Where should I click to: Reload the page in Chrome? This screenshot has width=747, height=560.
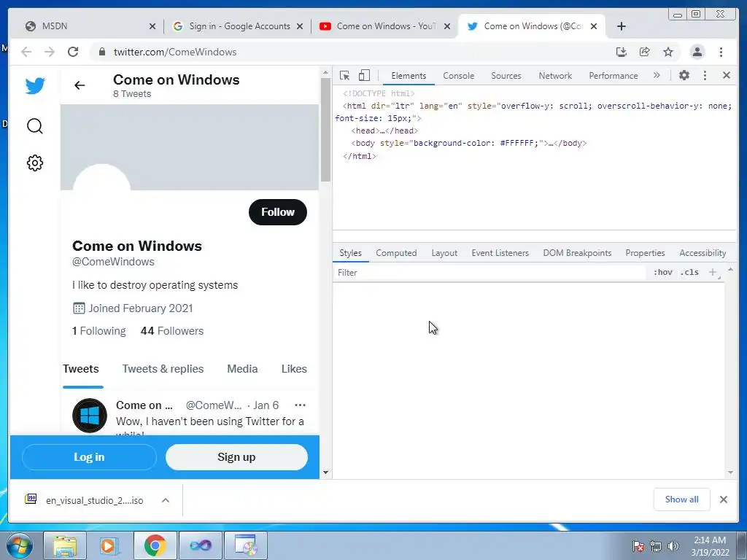pos(73,52)
